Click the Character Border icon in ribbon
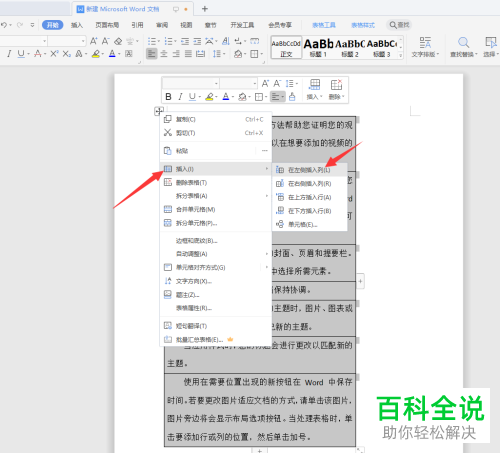Image resolution: width=500 pixels, height=453 pixels. 129,54
